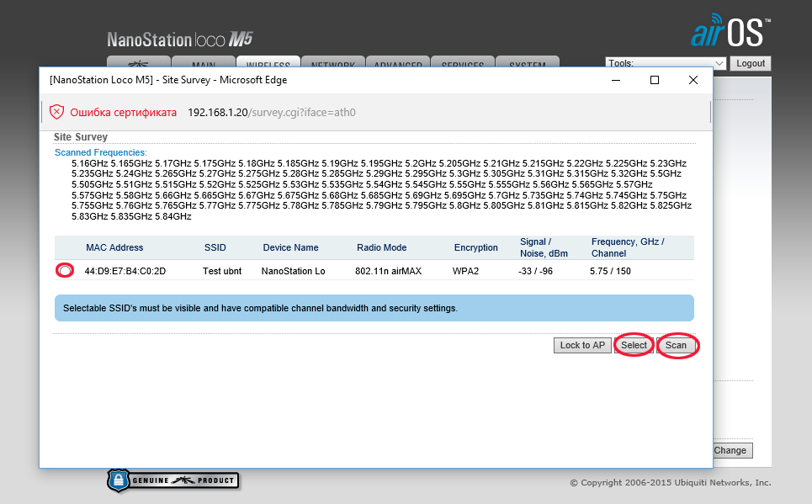Start a new Scan
The height and width of the screenshot is (504, 812).
point(677,345)
